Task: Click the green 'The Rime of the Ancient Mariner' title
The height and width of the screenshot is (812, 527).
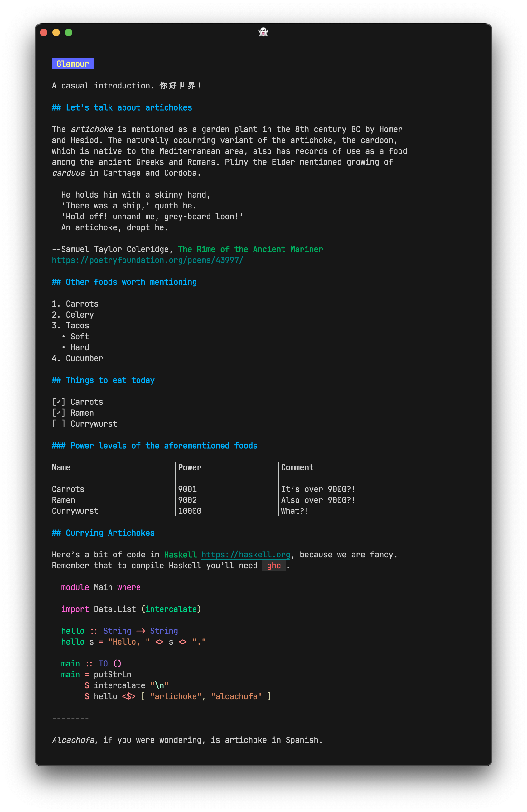Action: tap(250, 249)
